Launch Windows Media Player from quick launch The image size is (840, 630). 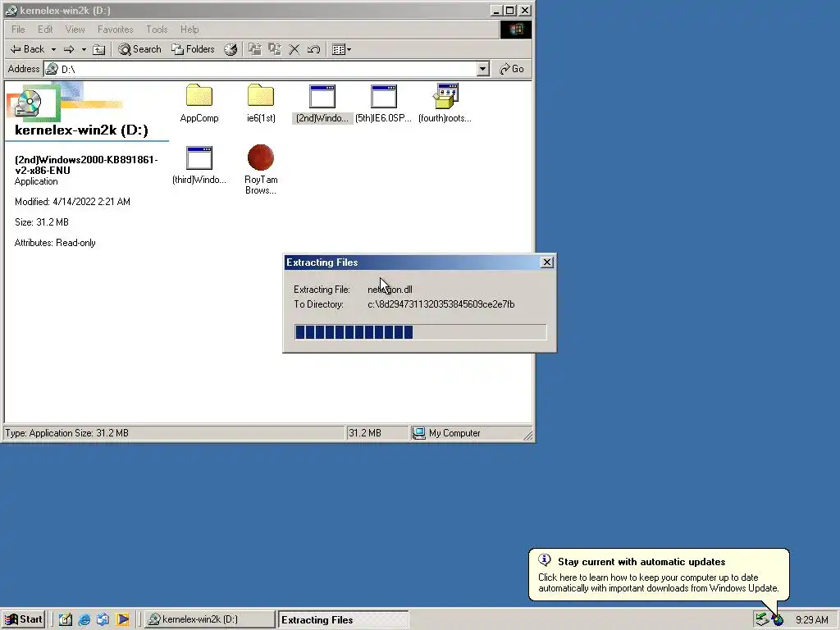pyautogui.click(x=122, y=620)
